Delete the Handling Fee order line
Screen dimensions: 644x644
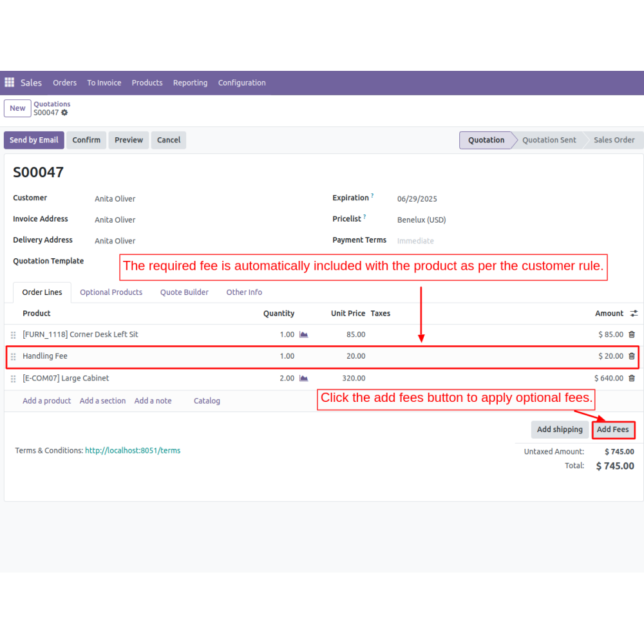[x=631, y=356]
